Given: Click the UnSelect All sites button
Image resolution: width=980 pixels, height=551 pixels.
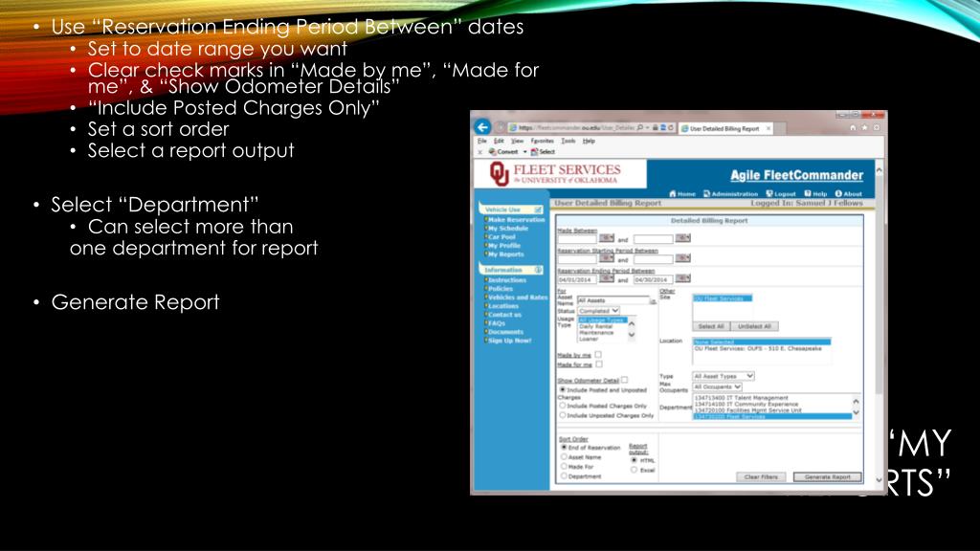Looking at the screenshot, I should (754, 326).
